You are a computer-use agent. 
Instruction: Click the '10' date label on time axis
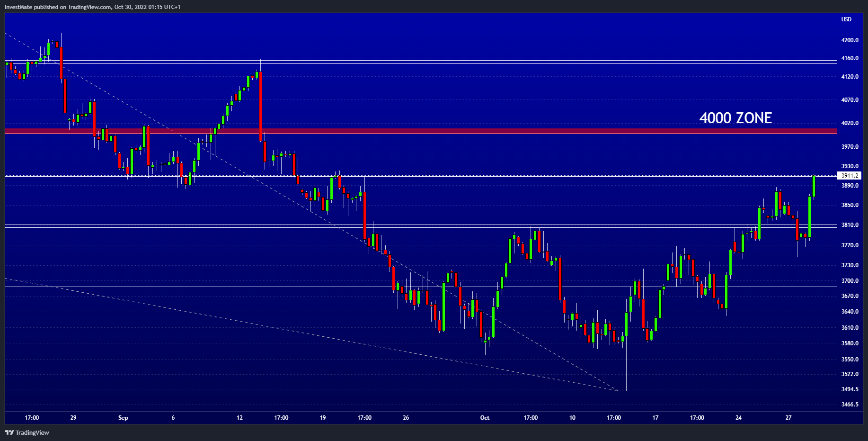click(x=572, y=418)
